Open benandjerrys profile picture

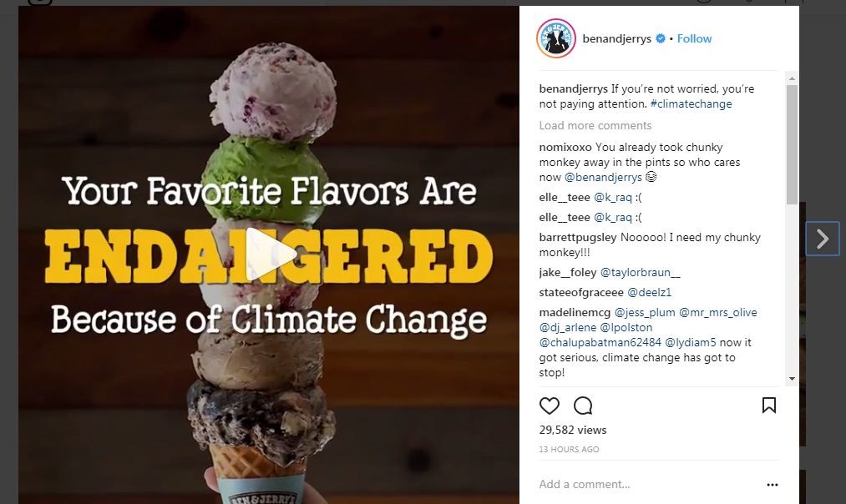click(556, 38)
